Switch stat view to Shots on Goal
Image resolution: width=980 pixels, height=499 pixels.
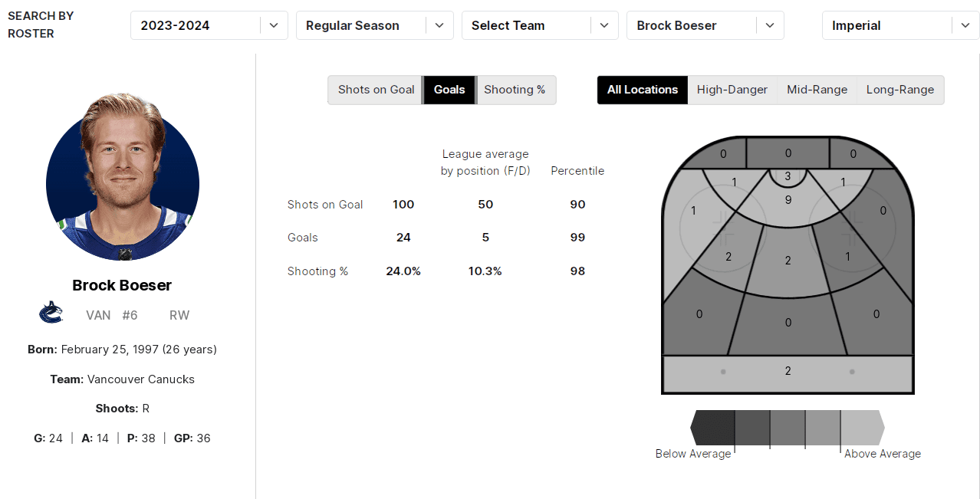(x=376, y=90)
